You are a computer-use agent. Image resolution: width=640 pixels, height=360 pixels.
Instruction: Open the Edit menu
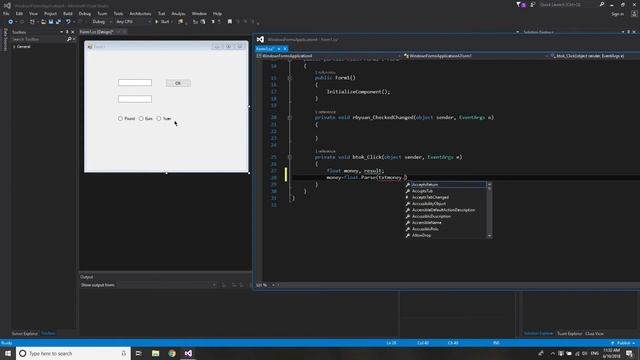19,13
